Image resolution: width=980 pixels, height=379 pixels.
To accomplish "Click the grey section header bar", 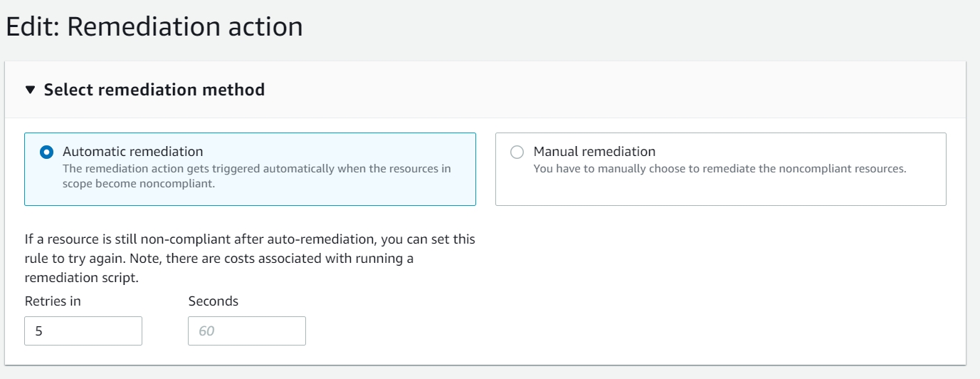I will click(569, 90).
